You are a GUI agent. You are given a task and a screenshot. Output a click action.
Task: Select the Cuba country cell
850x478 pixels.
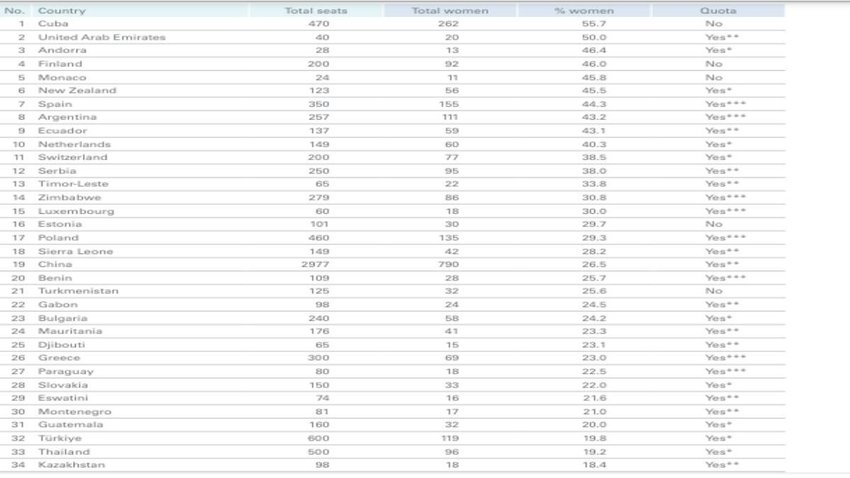click(53, 23)
